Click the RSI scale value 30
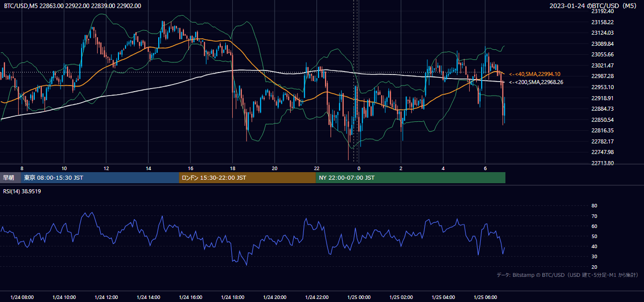 (x=594, y=257)
